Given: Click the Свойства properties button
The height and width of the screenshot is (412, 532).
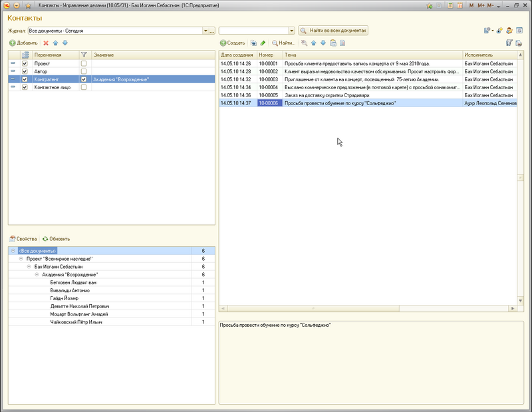Looking at the screenshot, I should click(x=23, y=239).
